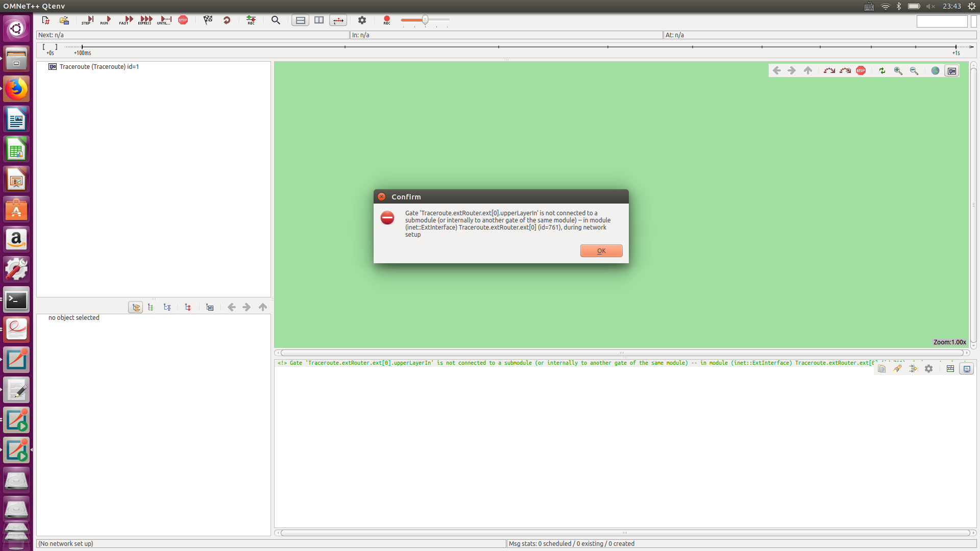The height and width of the screenshot is (551, 980).
Task: Open Qtenv preferences gear icon
Action: click(361, 20)
